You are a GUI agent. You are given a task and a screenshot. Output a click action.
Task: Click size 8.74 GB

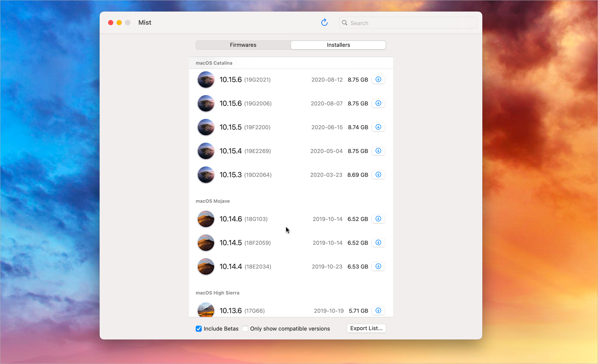pos(358,127)
